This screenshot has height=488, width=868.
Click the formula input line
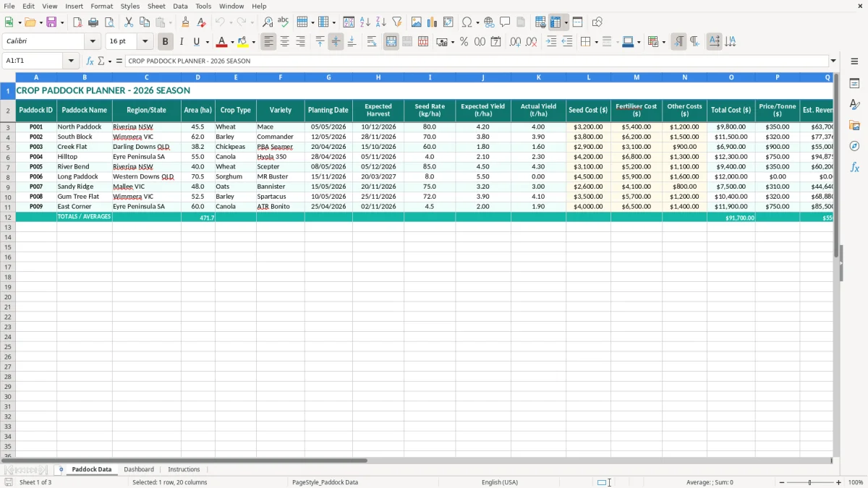tap(477, 61)
